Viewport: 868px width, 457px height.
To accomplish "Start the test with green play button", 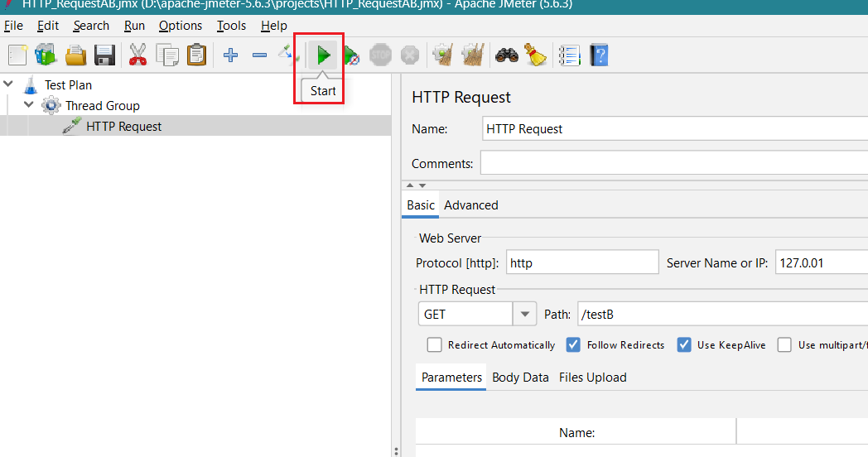I will 323,55.
